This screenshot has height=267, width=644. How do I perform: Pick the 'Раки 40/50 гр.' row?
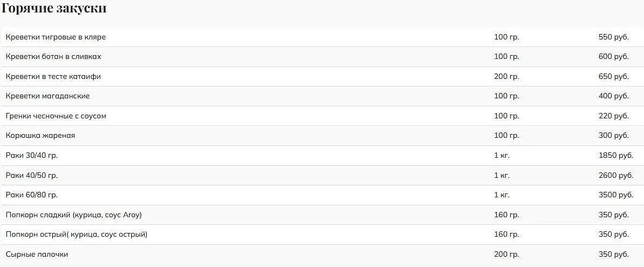322,175
